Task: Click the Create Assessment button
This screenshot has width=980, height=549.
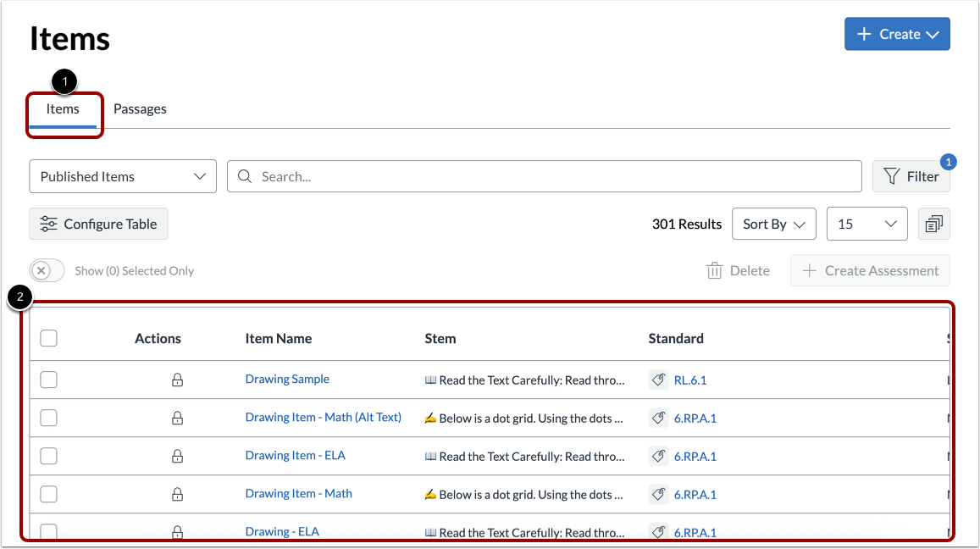Action: pyautogui.click(x=870, y=271)
